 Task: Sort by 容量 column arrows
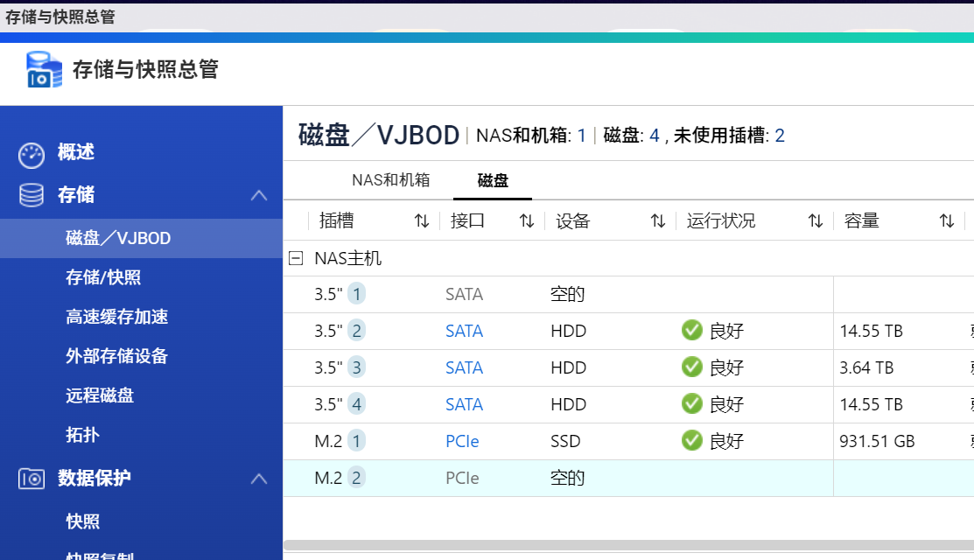pyautogui.click(x=946, y=221)
